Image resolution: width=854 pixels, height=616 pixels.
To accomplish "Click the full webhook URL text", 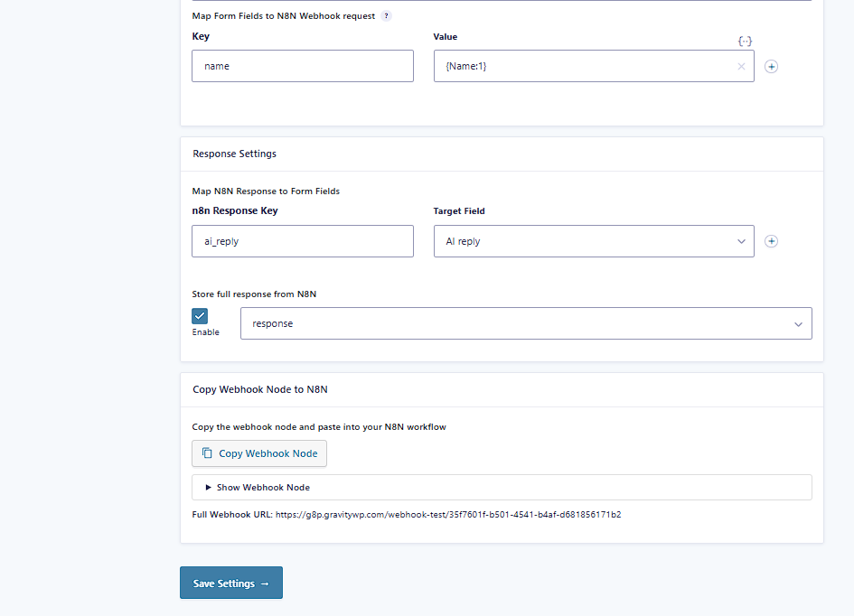I will tap(447, 515).
